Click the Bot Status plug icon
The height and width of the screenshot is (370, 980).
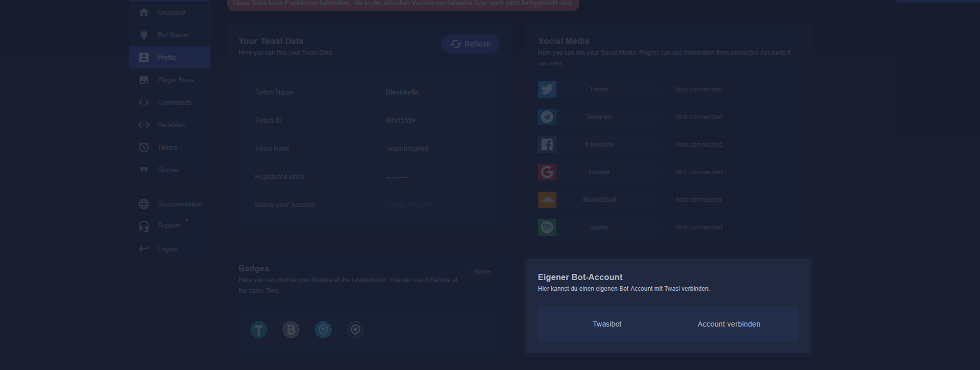click(x=144, y=35)
